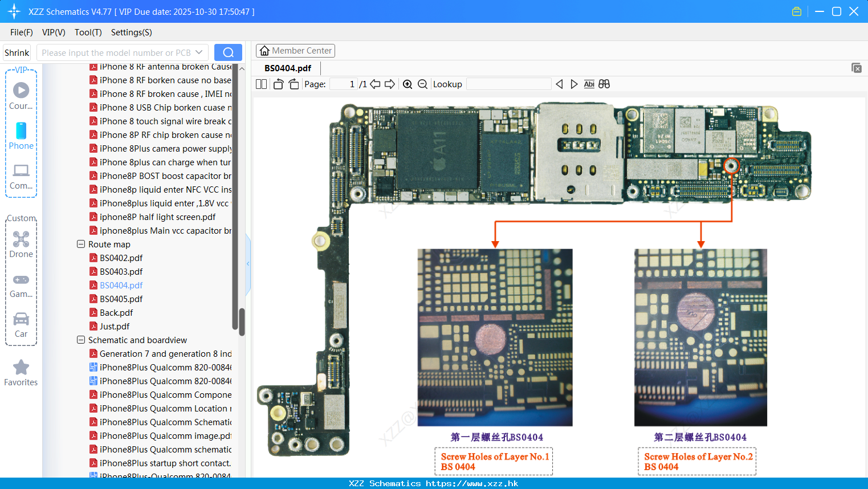
Task: Collapse the Route map folder
Action: point(81,244)
